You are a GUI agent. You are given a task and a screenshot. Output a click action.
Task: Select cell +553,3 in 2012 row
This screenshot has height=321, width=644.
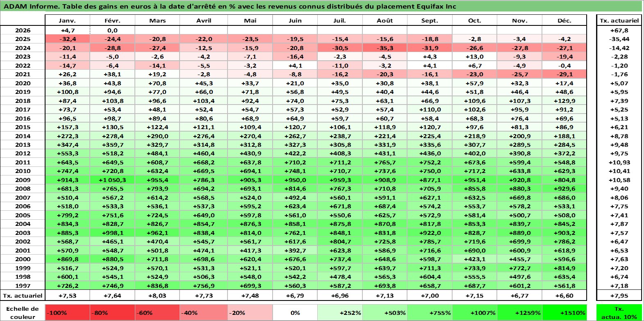67,153
